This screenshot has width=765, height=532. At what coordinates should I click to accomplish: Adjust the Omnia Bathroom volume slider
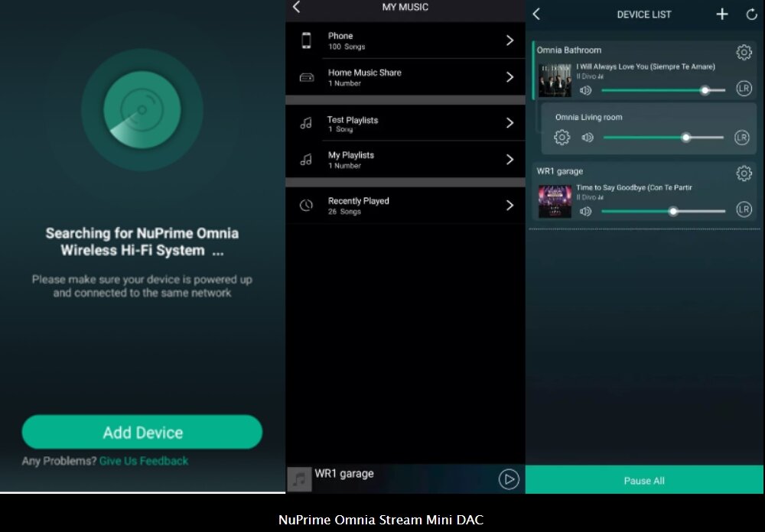(663, 90)
